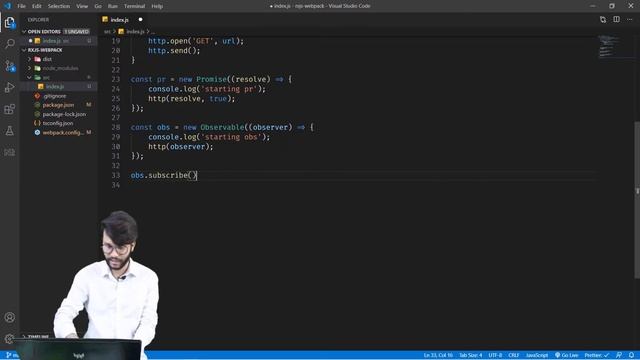Click Ln 33, Col 16 in status bar
Screen dimensions: 640x360
pyautogui.click(x=438, y=355)
